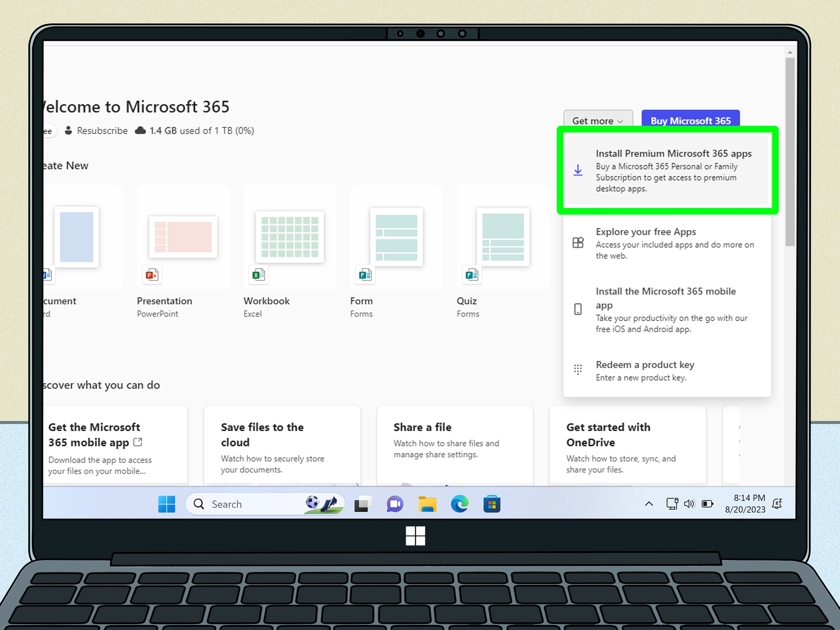
Task: Click the PowerPoint icon on the Presentation card
Action: [151, 275]
